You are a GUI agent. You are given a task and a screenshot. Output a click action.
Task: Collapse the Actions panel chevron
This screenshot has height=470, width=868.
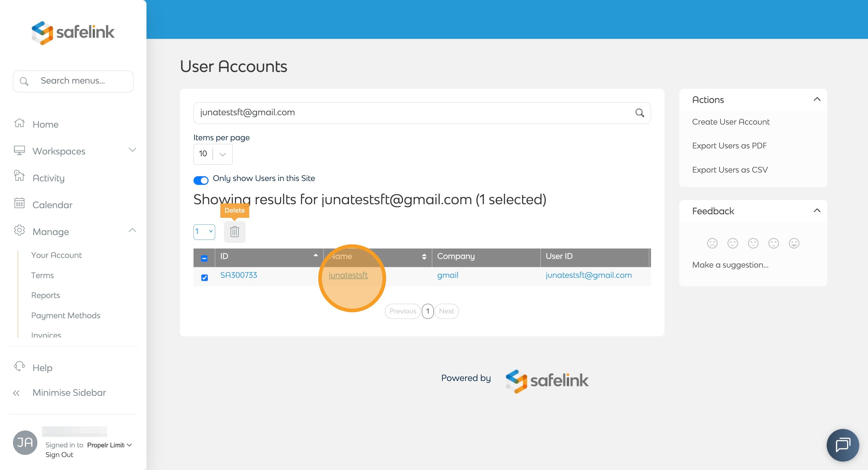pos(817,100)
